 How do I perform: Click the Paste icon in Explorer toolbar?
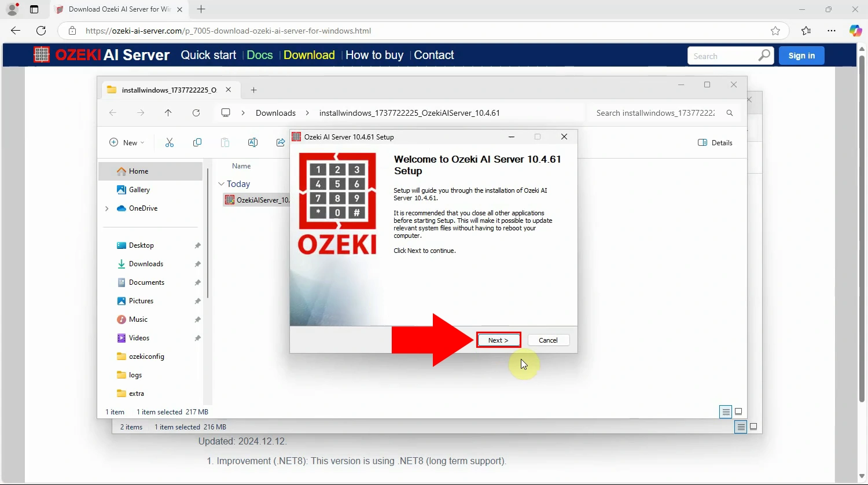pos(225,142)
